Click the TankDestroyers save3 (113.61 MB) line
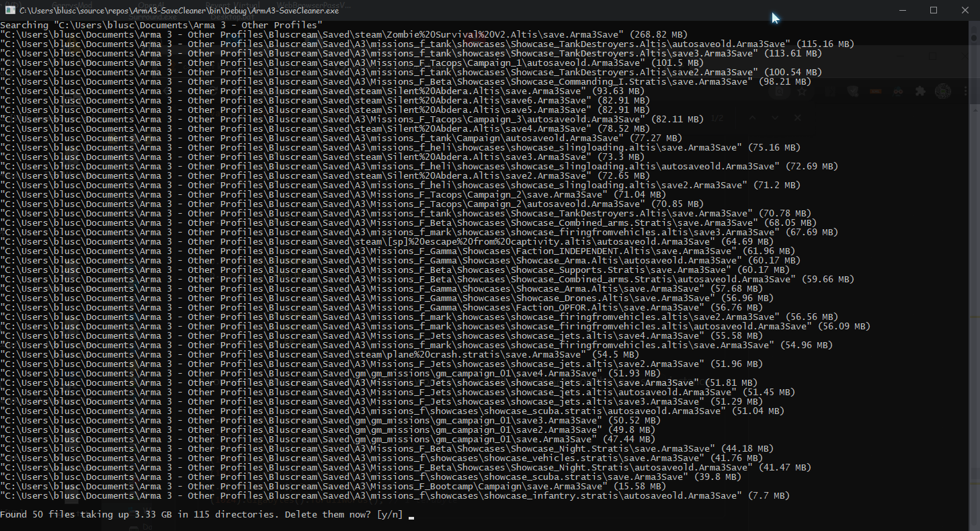The width and height of the screenshot is (980, 531). click(x=411, y=53)
